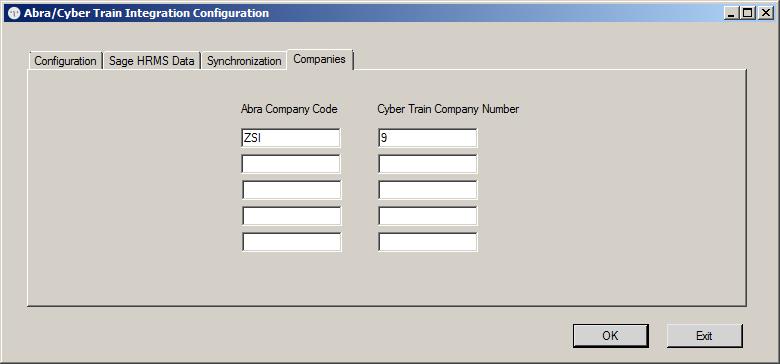This screenshot has width=780, height=364.
Task: Select the third Cyber Train Company Number field
Action: tap(428, 190)
